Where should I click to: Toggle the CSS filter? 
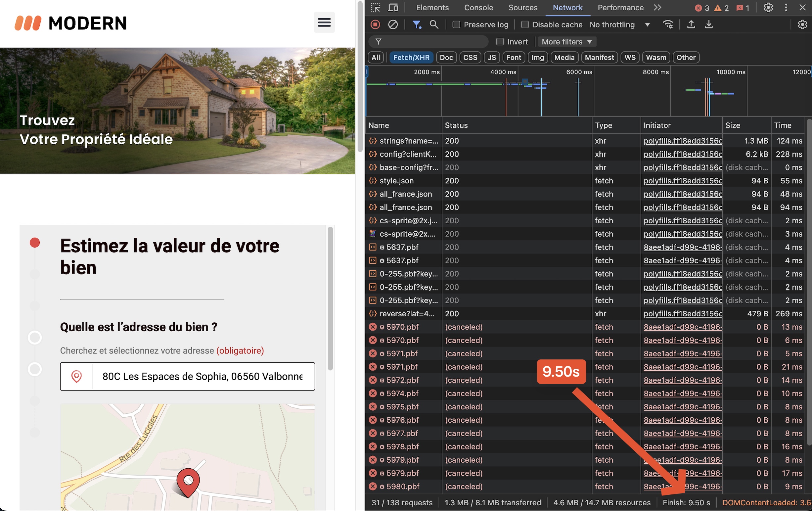coord(470,57)
